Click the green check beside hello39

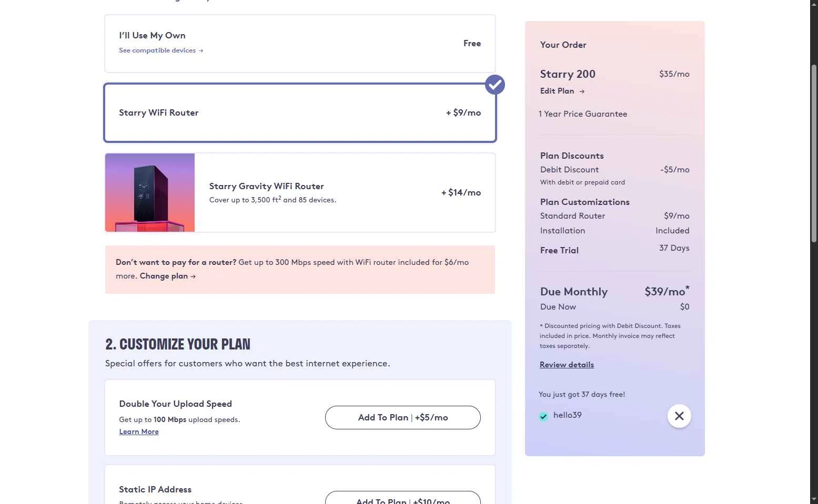click(x=543, y=416)
